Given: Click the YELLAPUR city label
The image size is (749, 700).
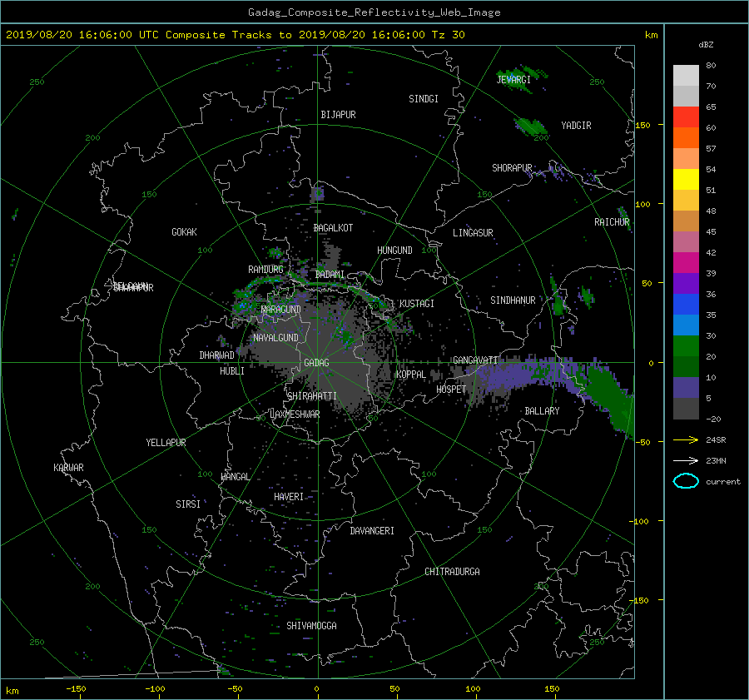Looking at the screenshot, I should 166,443.
